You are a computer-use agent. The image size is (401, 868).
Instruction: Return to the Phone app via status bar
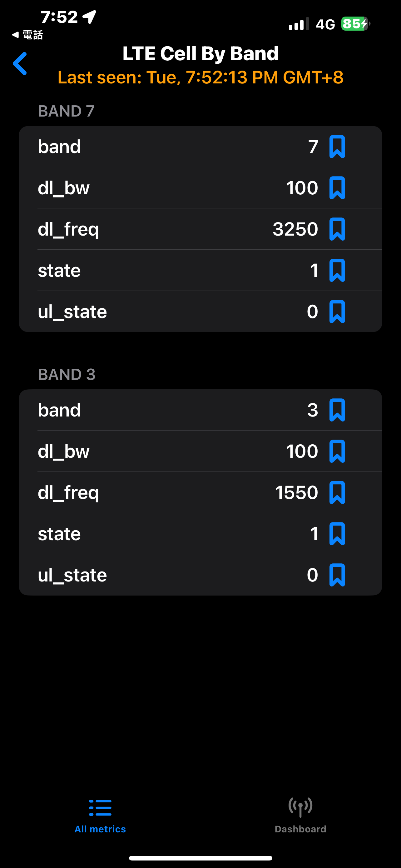pos(27,35)
